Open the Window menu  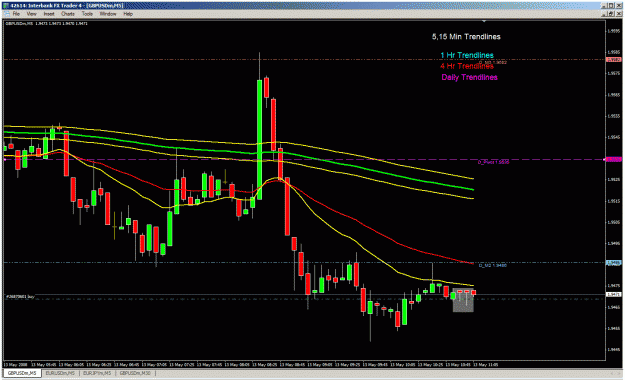(x=108, y=14)
